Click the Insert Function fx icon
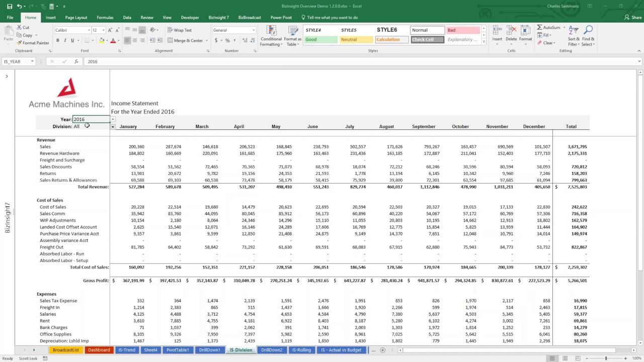The height and width of the screenshot is (362, 644). (x=76, y=61)
